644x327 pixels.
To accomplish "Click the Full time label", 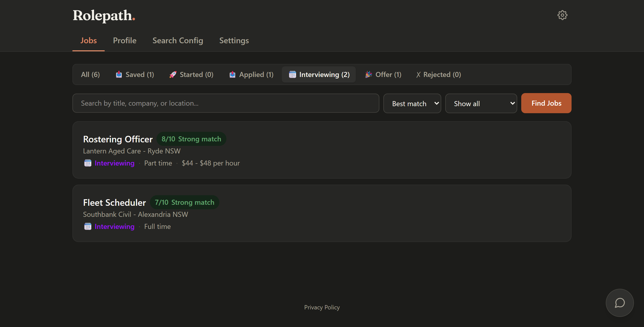I will [x=157, y=226].
